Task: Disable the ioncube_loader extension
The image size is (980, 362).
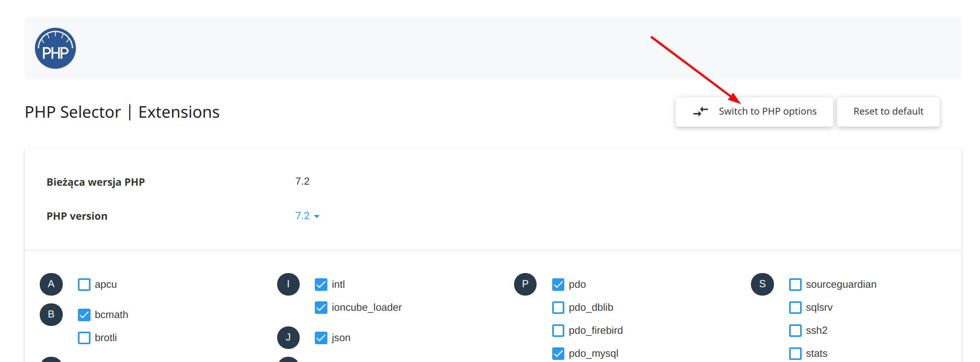Action: (321, 308)
